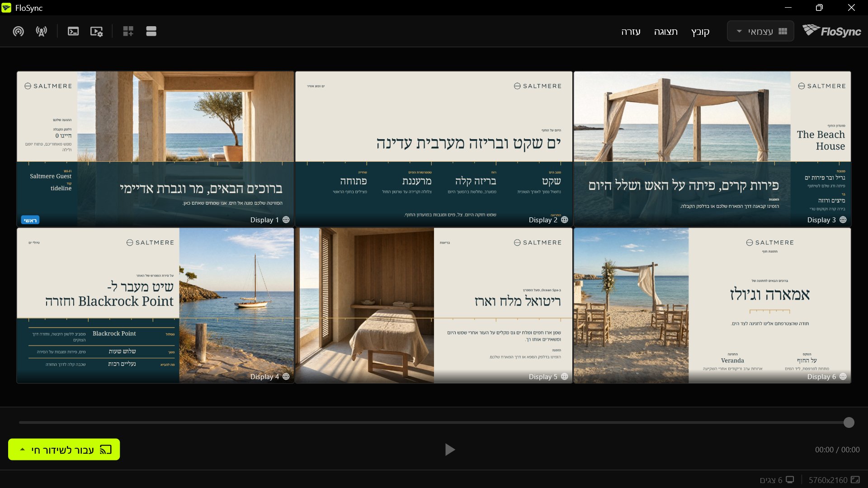Click the globe icon on Display 2
This screenshot has width=868, height=488.
[x=565, y=220]
